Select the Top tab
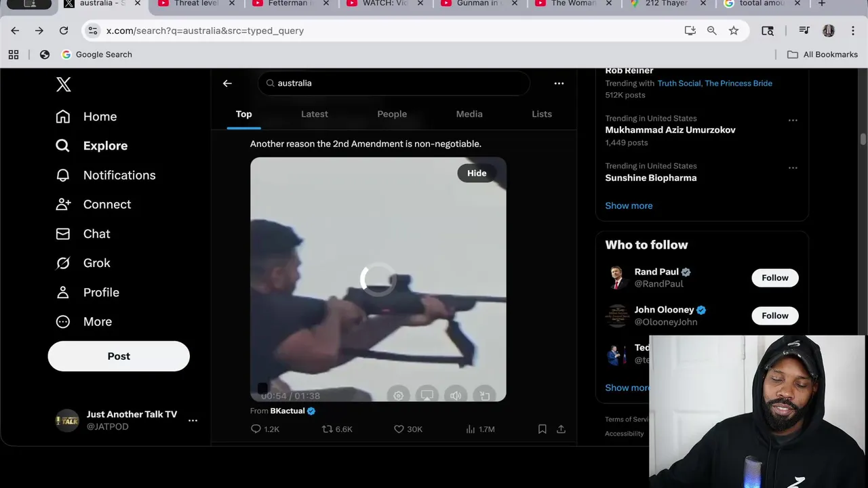Viewport: 868px width, 488px height. (x=243, y=114)
